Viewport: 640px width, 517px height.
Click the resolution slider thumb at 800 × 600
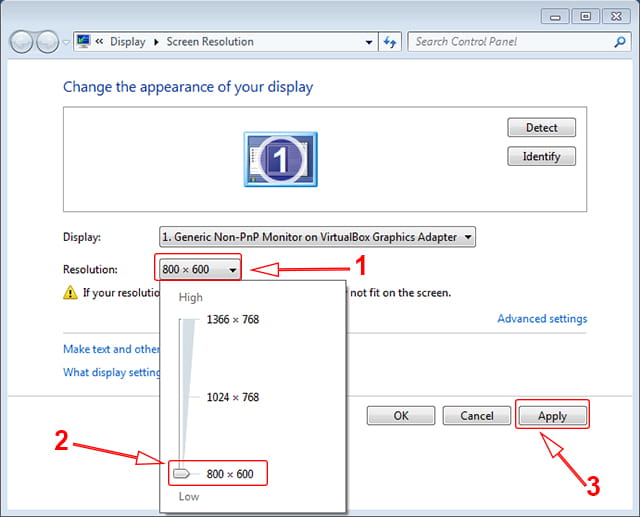pos(181,473)
